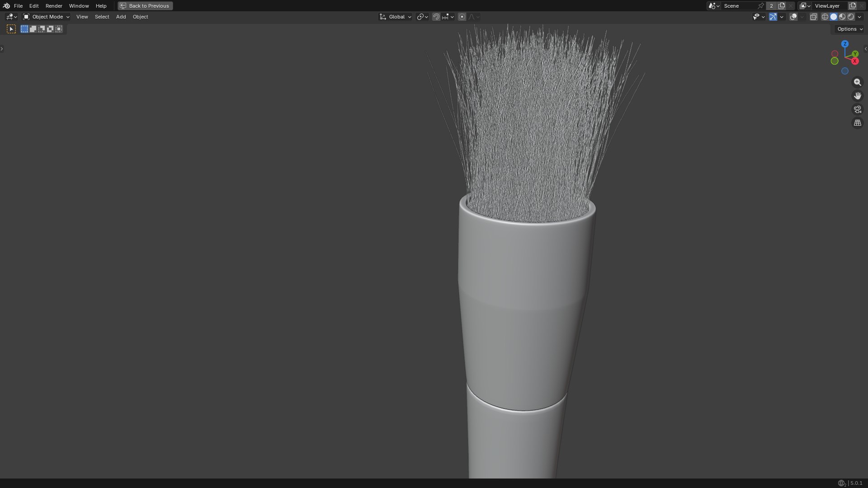868x488 pixels.
Task: Create new scene copy icon
Action: tap(782, 6)
